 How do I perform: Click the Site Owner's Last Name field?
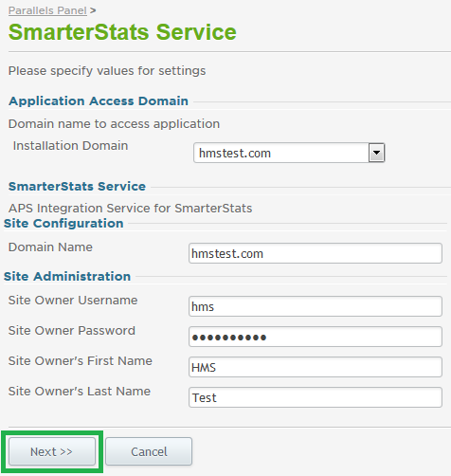[316, 397]
